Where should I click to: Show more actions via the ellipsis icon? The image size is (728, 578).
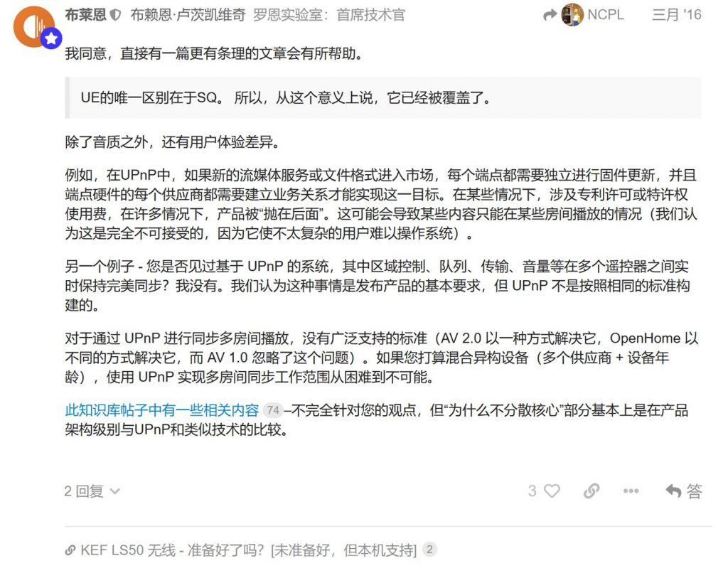pyautogui.click(x=631, y=491)
